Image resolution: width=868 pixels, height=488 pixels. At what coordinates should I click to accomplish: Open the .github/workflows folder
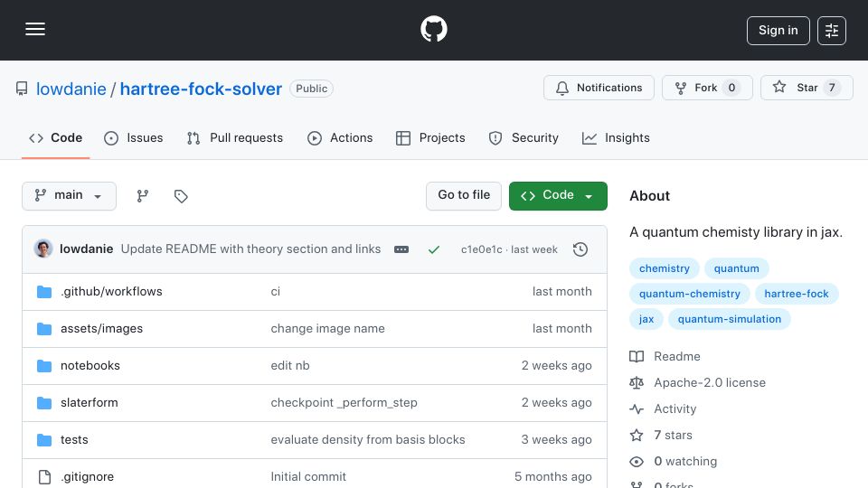pyautogui.click(x=111, y=292)
